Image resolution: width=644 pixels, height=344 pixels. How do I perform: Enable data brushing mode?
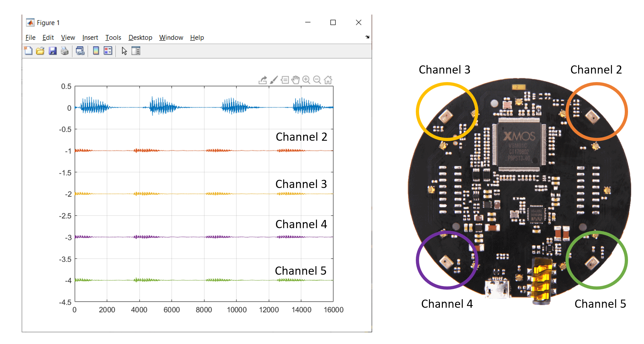click(x=273, y=80)
